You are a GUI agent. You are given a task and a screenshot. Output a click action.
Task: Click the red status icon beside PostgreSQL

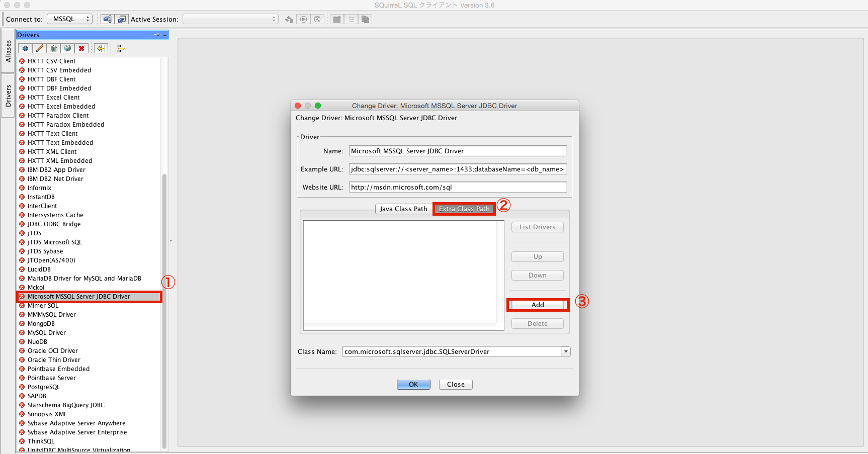(x=22, y=387)
